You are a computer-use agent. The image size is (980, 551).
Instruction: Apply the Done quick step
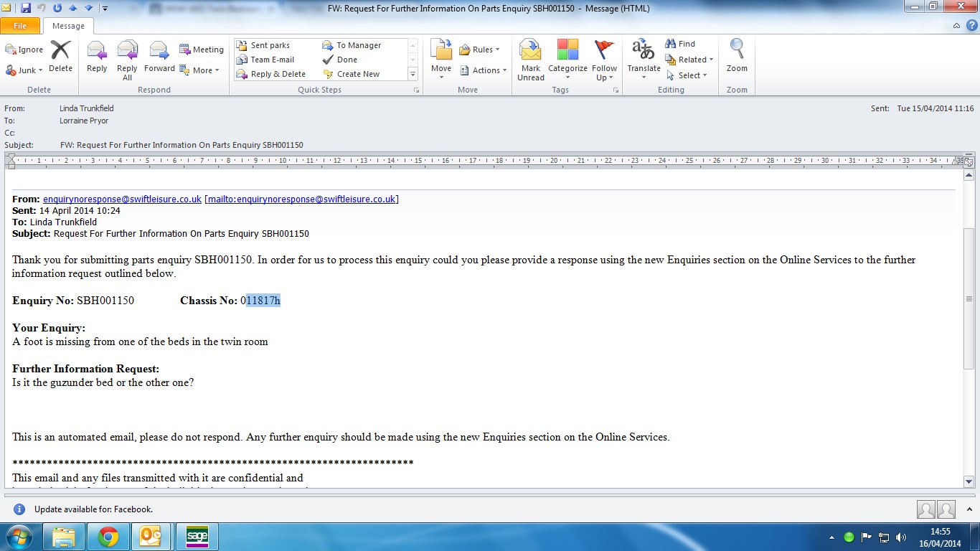pyautogui.click(x=340, y=60)
